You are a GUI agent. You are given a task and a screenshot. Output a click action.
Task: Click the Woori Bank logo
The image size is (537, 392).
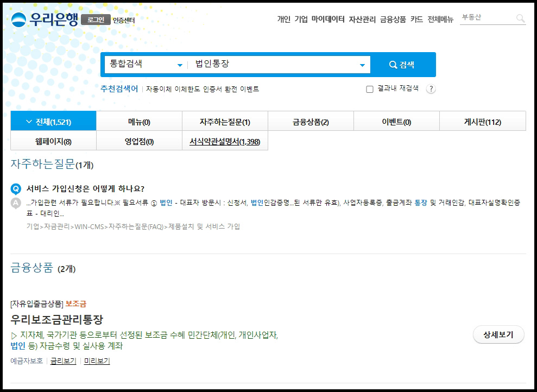45,20
